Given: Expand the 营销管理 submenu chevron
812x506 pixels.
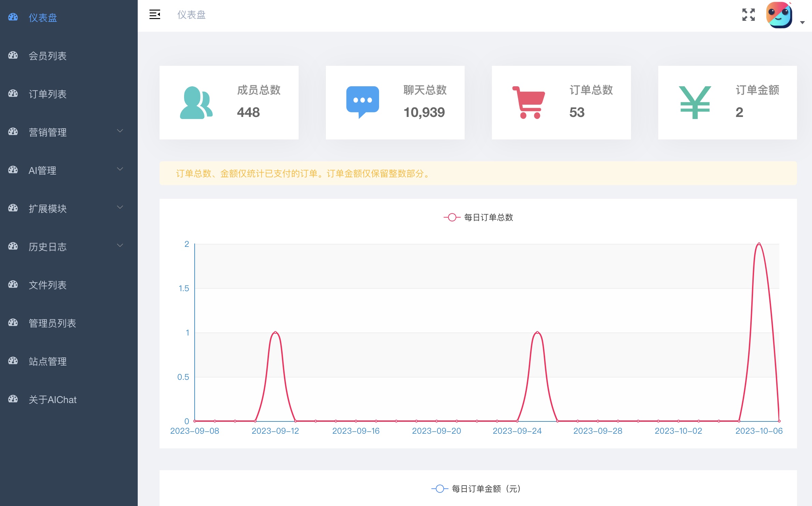Looking at the screenshot, I should coord(120,131).
